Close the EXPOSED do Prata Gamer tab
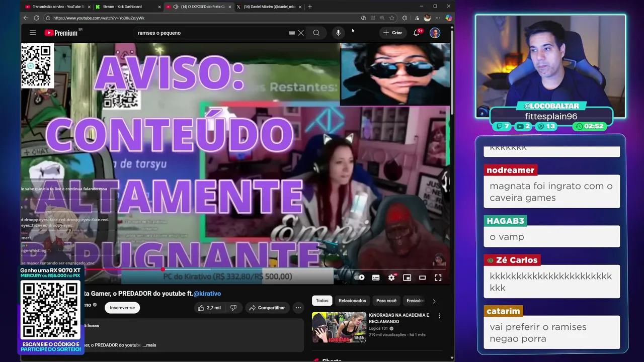 click(230, 7)
